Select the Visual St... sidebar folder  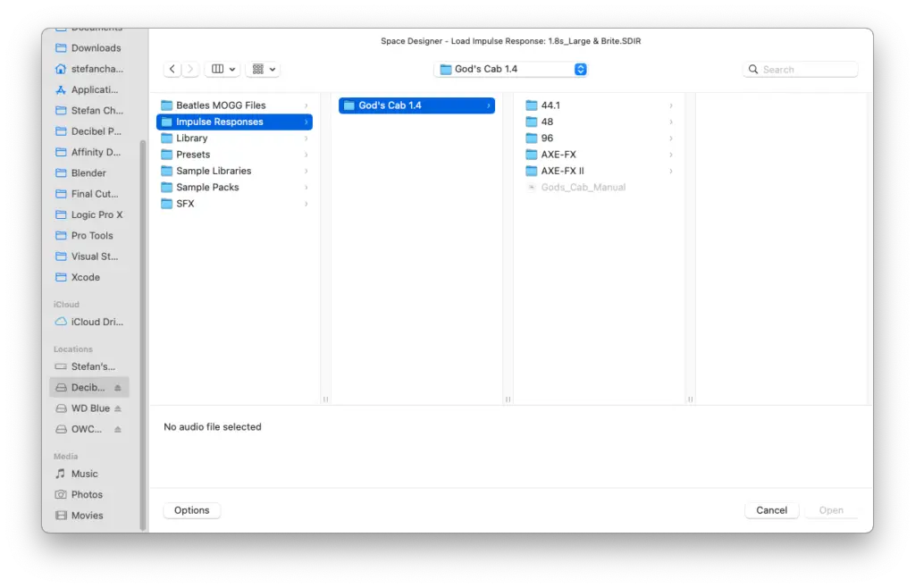88,256
